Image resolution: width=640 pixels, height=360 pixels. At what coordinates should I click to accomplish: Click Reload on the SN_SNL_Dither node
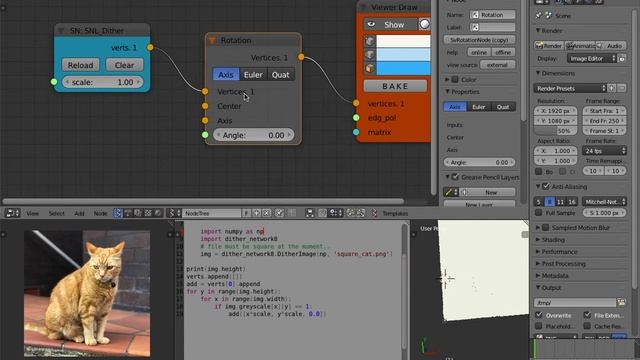point(80,65)
